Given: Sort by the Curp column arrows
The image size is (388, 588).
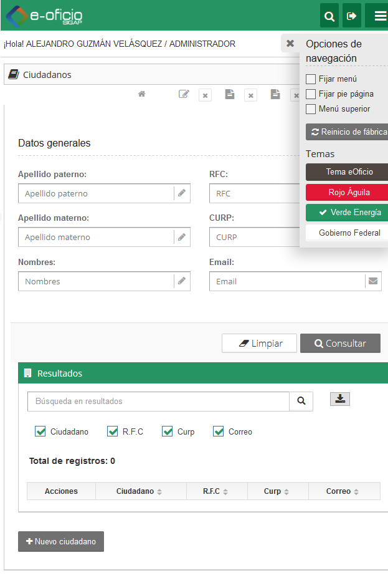Looking at the screenshot, I should pos(286,491).
